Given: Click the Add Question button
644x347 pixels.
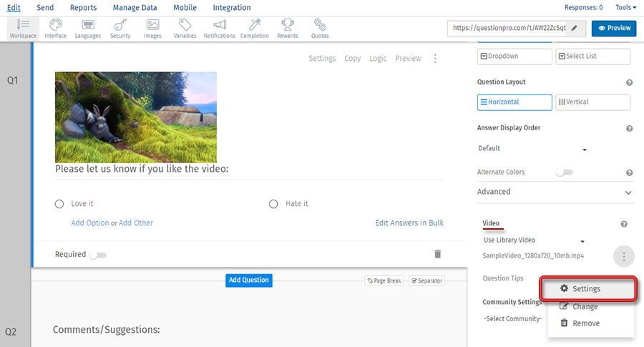Looking at the screenshot, I should coord(249,280).
